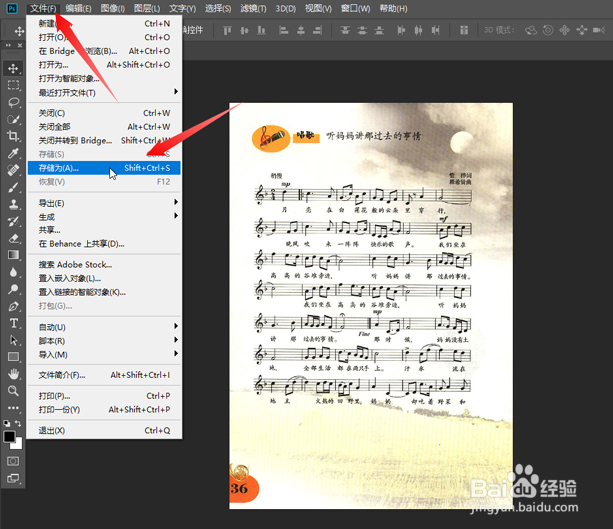This screenshot has height=529, width=613.
Task: Select the Healing Brush tool
Action: coord(13,170)
